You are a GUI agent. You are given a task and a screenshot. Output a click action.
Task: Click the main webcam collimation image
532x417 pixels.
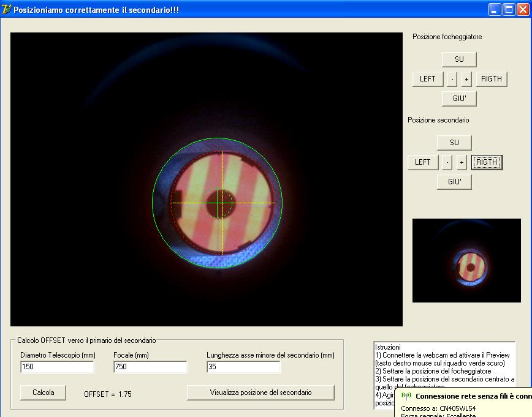pos(207,179)
